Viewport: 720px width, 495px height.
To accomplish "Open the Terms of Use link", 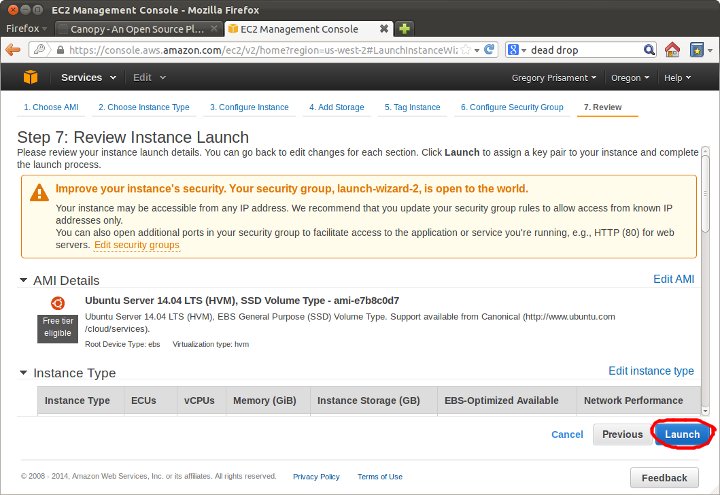I will pos(380,477).
